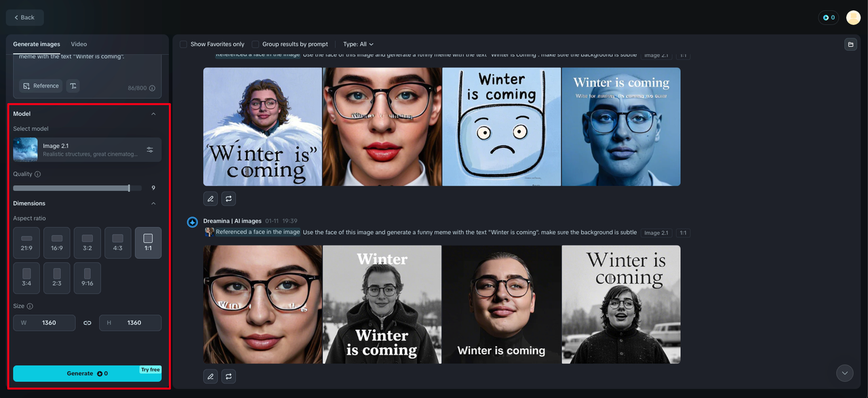Click the Dreamina avatar icon in second result
The height and width of the screenshot is (398, 868).
pos(193,222)
